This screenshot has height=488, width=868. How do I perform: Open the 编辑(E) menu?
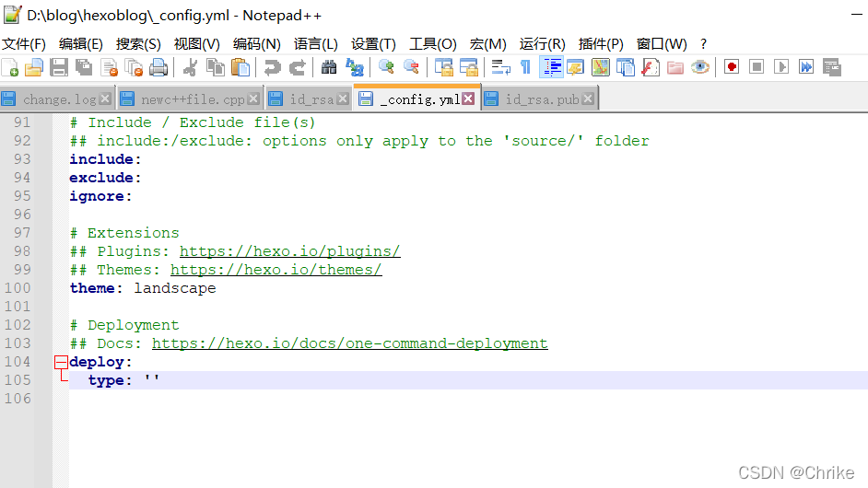tap(81, 43)
